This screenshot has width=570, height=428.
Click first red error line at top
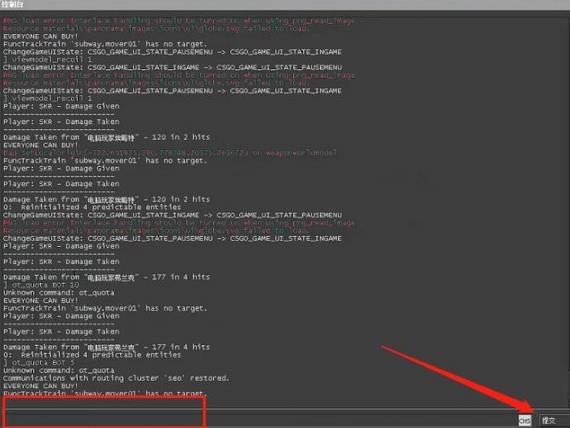pyautogui.click(x=178, y=21)
